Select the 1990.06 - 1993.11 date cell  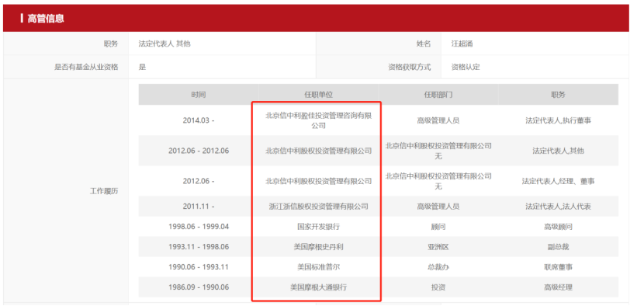[x=199, y=267]
